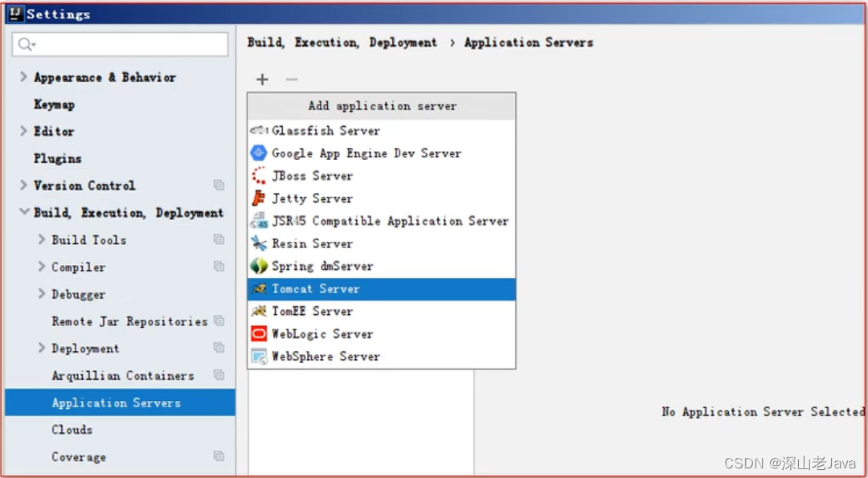Click project-level icon beside Remote Jar Repositories
This screenshot has height=478, width=868.
tap(219, 321)
